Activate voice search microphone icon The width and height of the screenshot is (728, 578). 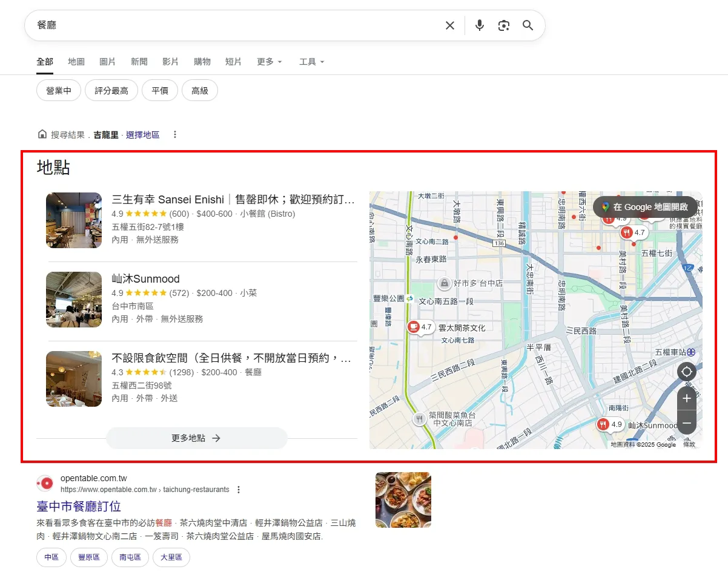(x=479, y=25)
